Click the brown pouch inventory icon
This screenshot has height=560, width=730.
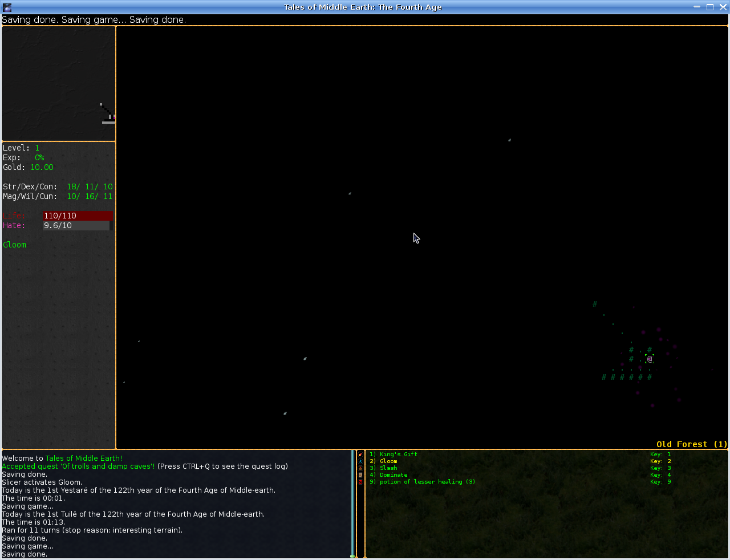click(360, 468)
